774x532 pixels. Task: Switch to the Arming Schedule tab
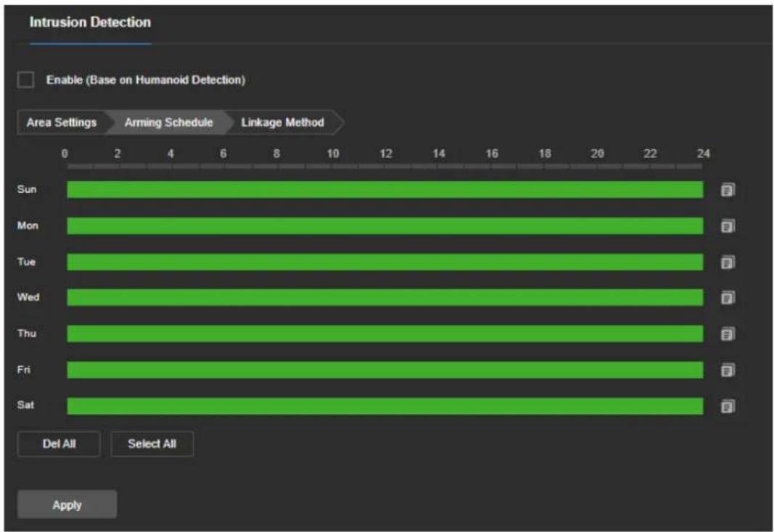click(x=168, y=122)
